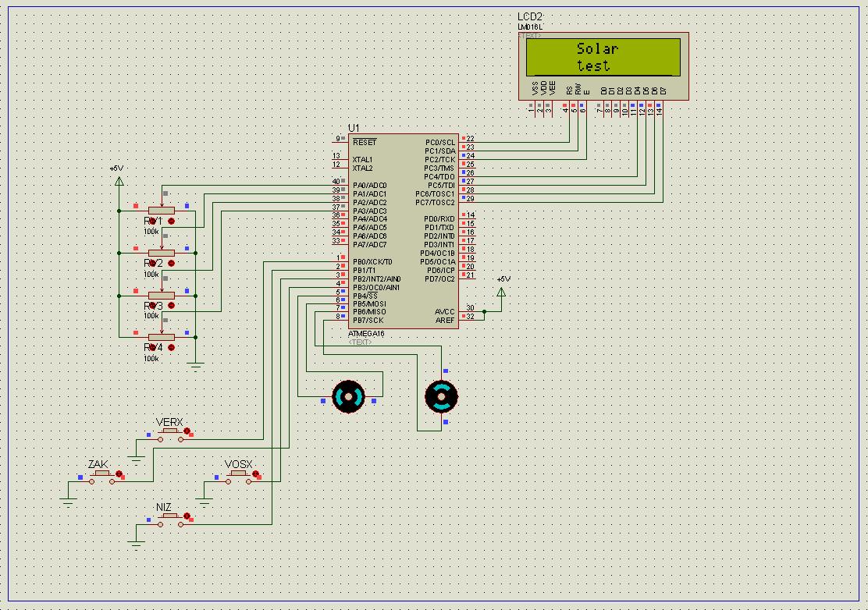Select the LCD2 component label
The height and width of the screenshot is (610, 868).
tap(529, 17)
